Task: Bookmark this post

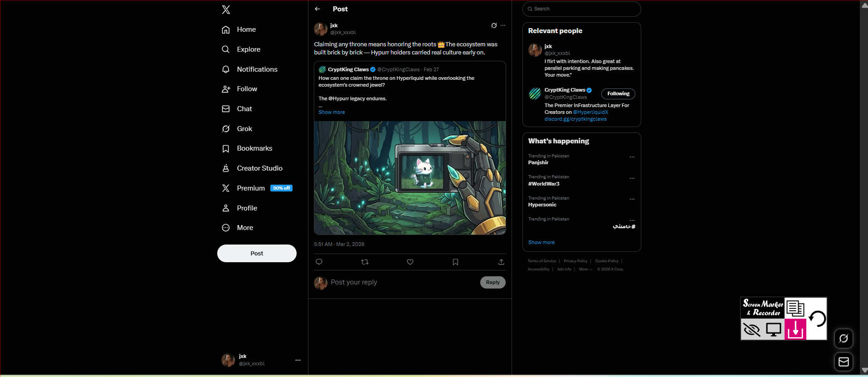Action: coord(455,262)
